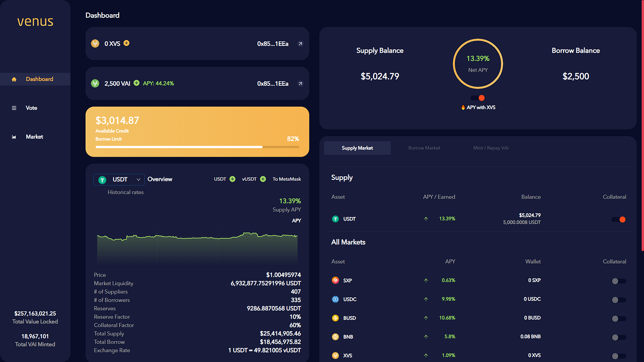
Task: Enable SXP collateral toggle
Action: coord(619,281)
